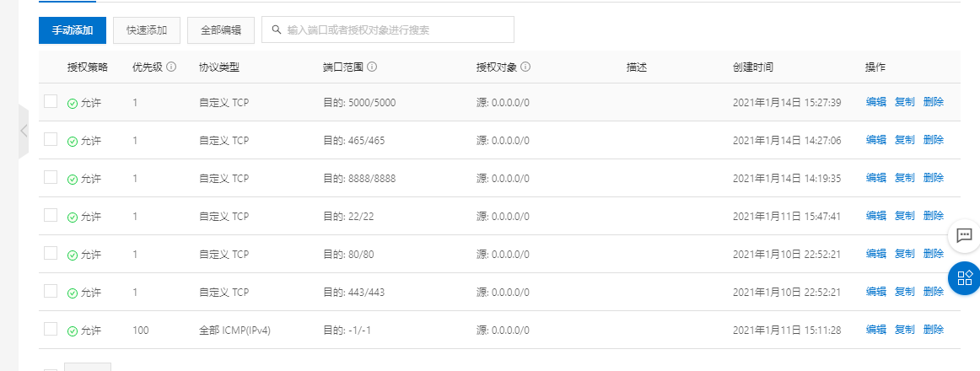
Task: Expand the collapsed left sidebar panel
Action: point(24,131)
